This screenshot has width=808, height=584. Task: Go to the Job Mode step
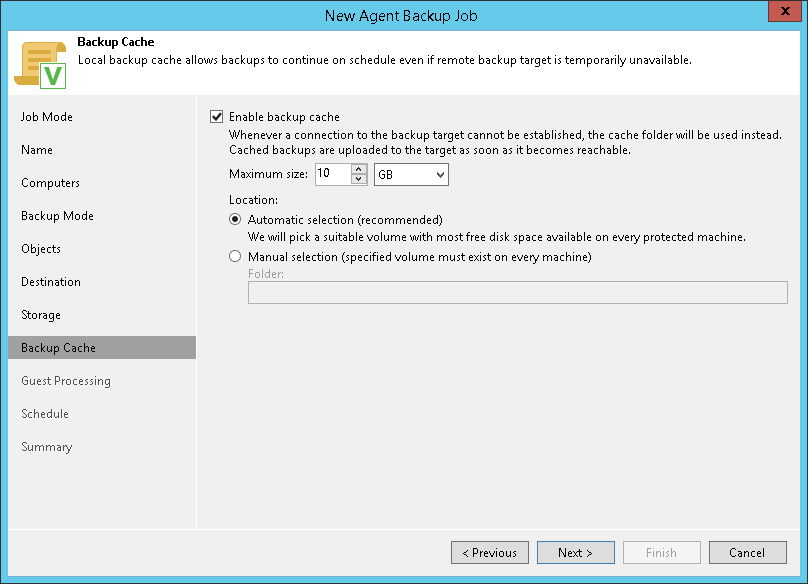47,117
